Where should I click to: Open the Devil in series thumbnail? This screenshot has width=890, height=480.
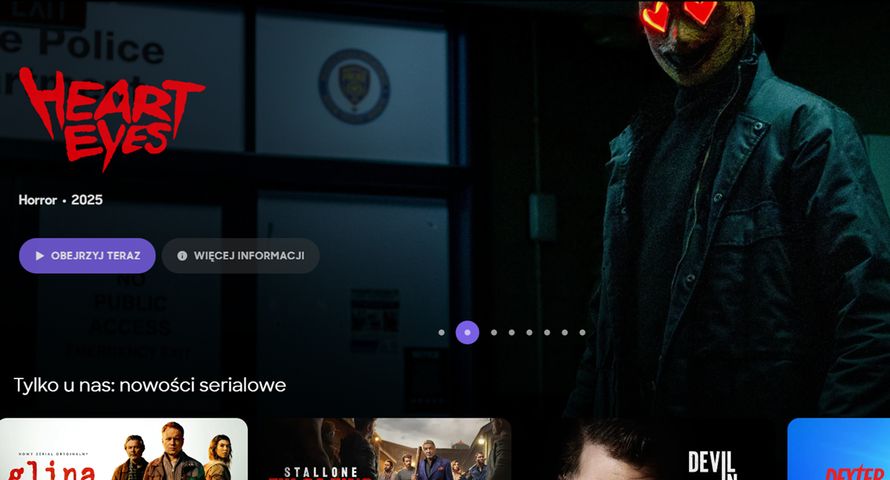point(650,449)
